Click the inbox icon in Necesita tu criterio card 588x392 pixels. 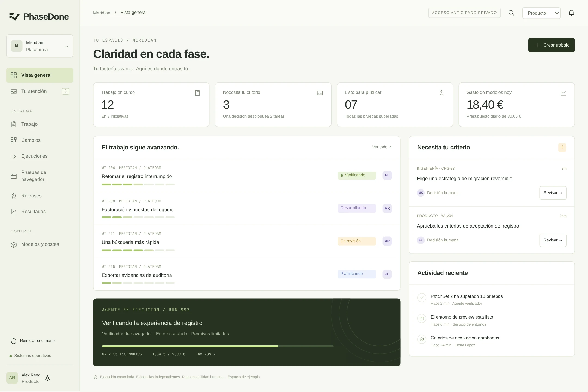pyautogui.click(x=320, y=93)
